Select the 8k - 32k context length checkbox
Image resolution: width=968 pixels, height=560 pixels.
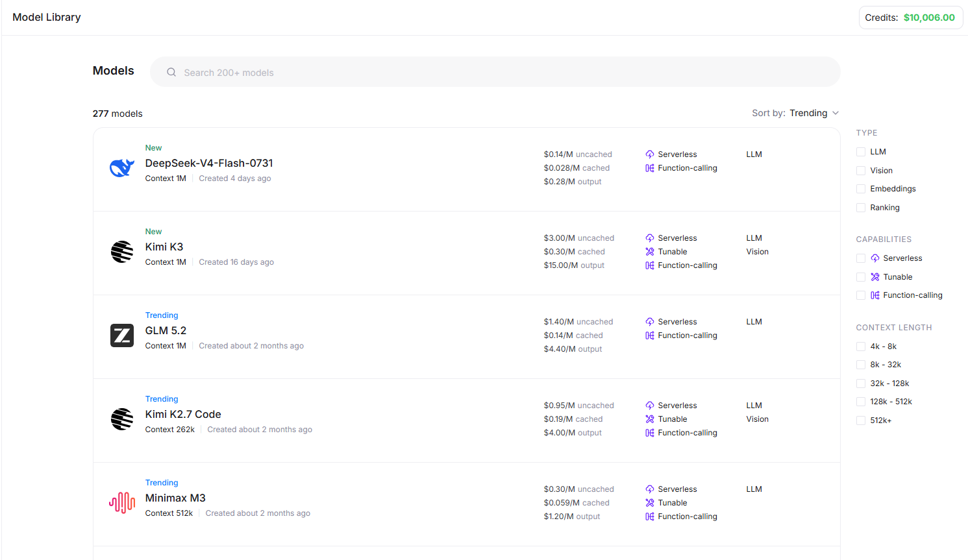coord(861,365)
